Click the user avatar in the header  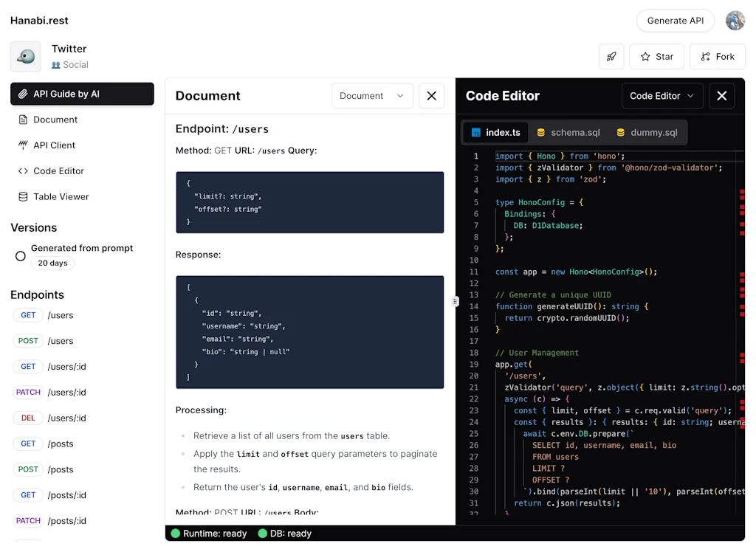[x=735, y=21]
